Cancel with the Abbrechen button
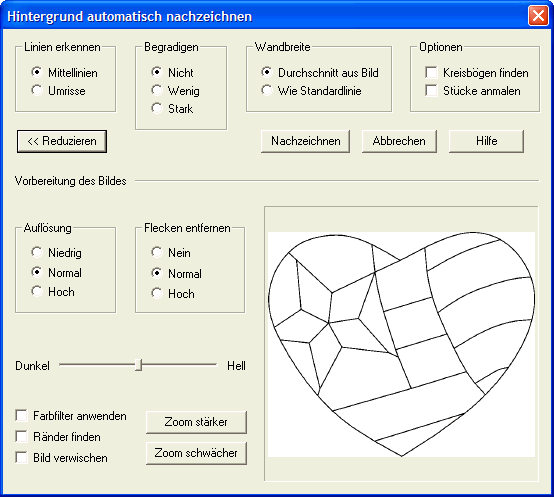Image resolution: width=554 pixels, height=497 pixels. coord(399,141)
